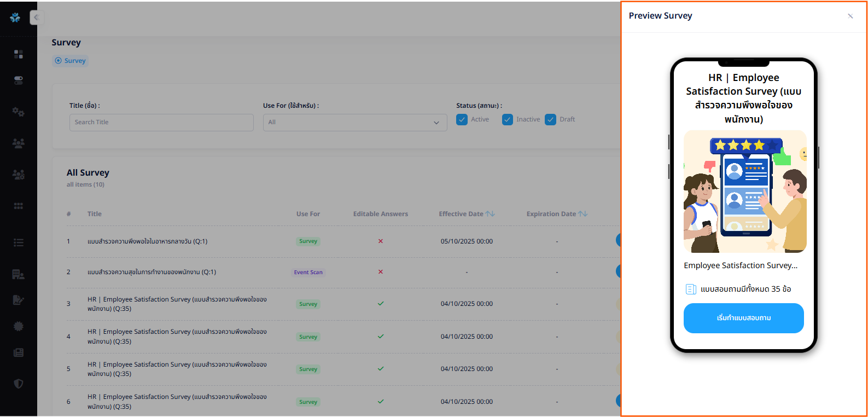Click the shield icon in sidebar

tap(19, 384)
